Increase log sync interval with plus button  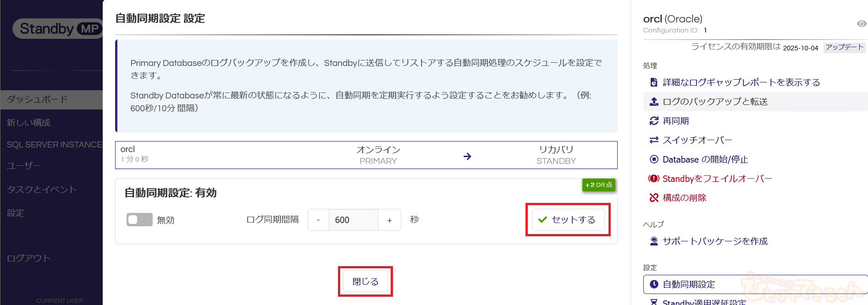point(389,220)
